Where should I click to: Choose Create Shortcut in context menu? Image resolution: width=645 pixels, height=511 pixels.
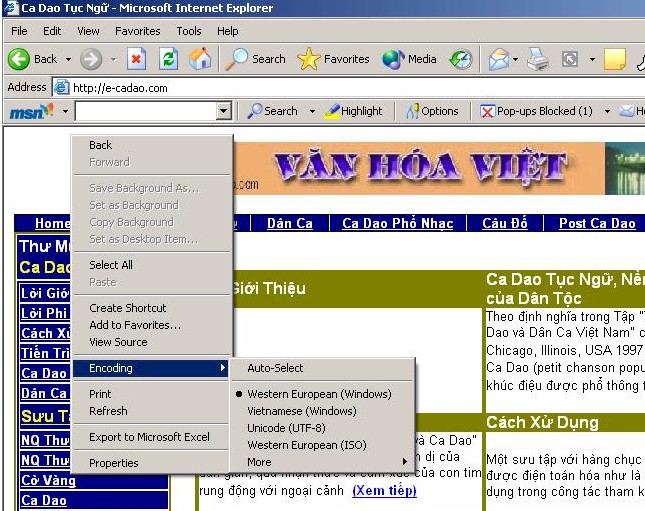[151, 308]
